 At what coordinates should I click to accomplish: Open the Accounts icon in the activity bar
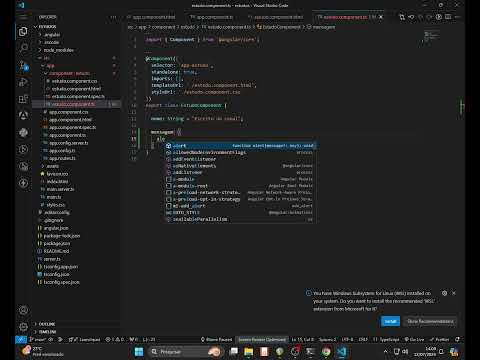click(x=23, y=310)
